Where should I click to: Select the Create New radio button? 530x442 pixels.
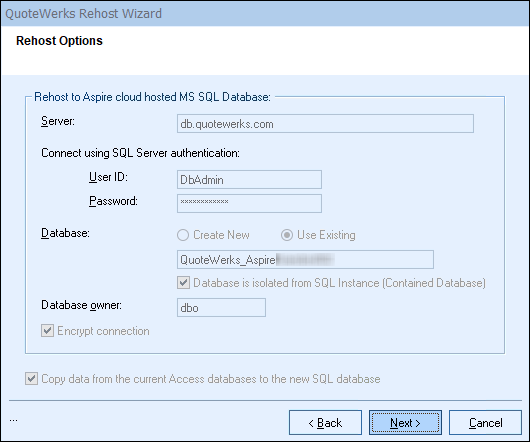point(183,235)
